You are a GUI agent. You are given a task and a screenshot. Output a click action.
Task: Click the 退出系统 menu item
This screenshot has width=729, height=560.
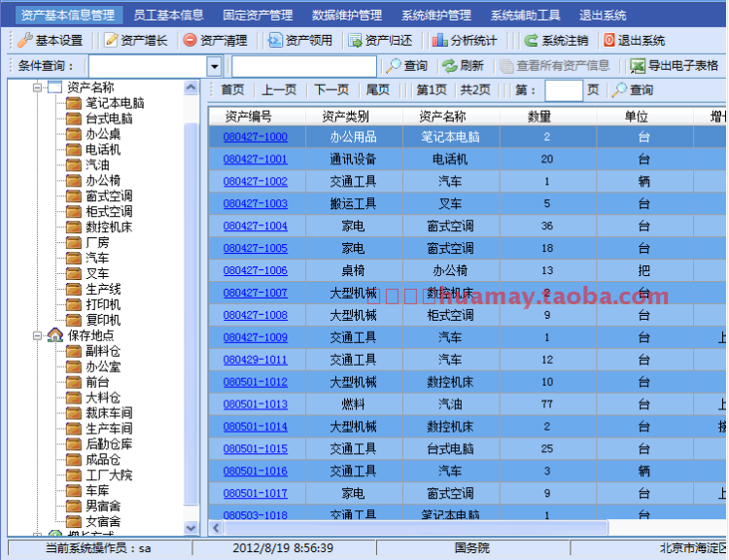pos(603,15)
